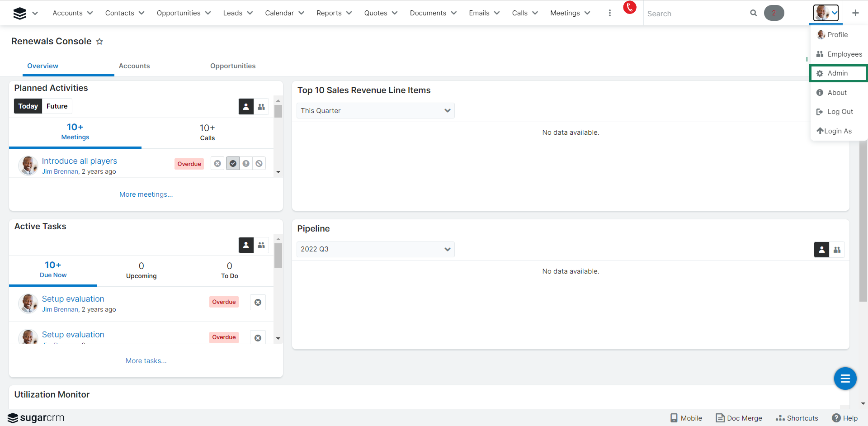This screenshot has height=426, width=868.
Task: Open Doc Merge in the footer
Action: (x=739, y=418)
